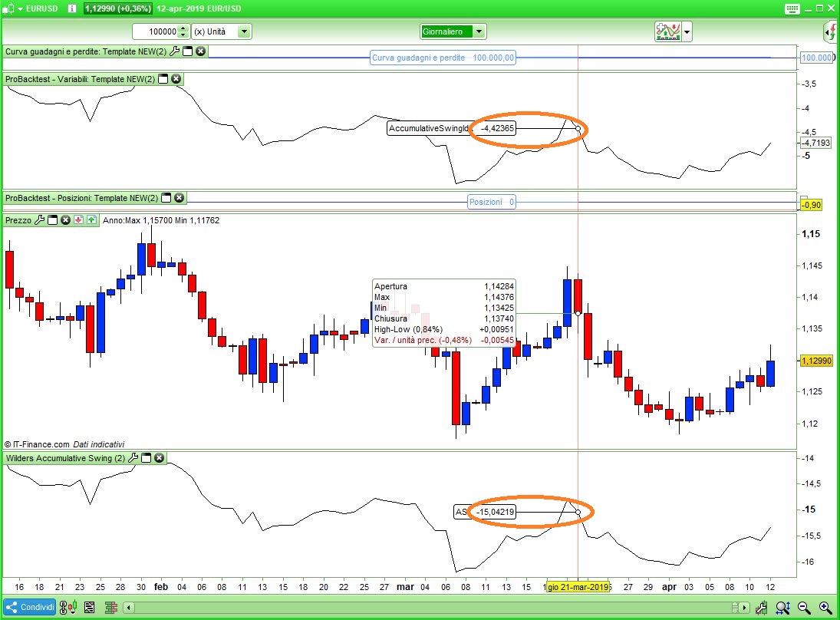Open keyboard icon in the title bar
Screen dimensions: 840x620
pos(792,8)
